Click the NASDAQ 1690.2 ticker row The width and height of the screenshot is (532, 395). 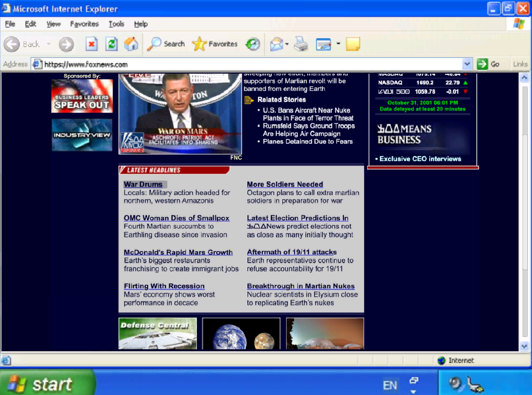422,82
